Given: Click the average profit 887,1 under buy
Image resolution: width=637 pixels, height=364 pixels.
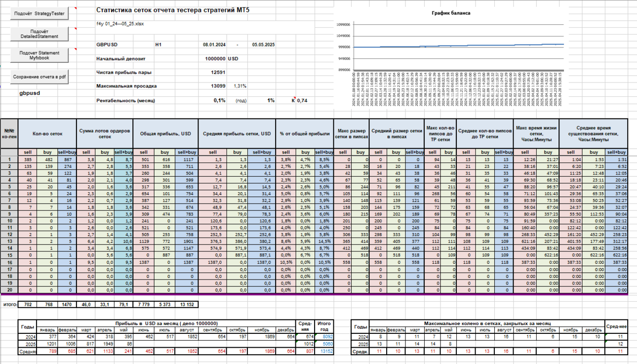Looking at the screenshot, I should [x=237, y=255].
